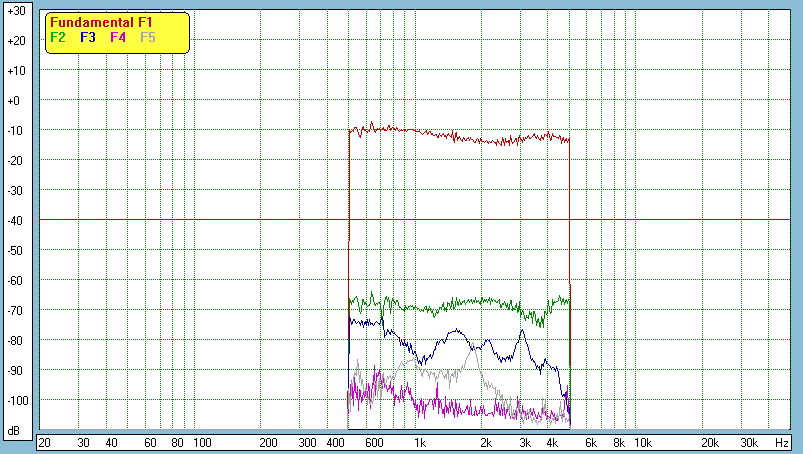
Task: Click the dB unit label on the vertical axis
Action: [15, 431]
